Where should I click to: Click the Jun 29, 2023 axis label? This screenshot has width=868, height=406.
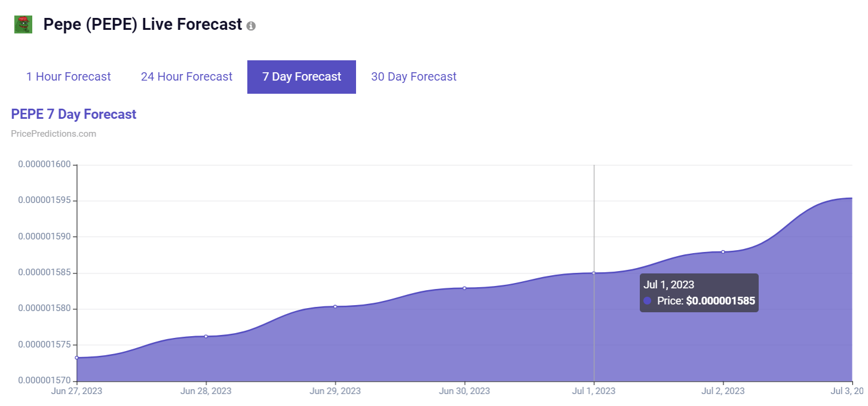335,391
